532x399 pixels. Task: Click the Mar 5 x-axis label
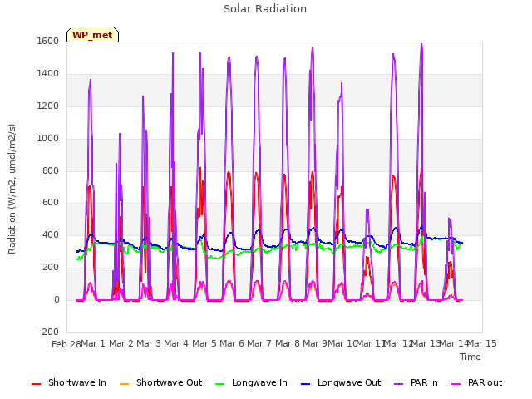coord(204,343)
